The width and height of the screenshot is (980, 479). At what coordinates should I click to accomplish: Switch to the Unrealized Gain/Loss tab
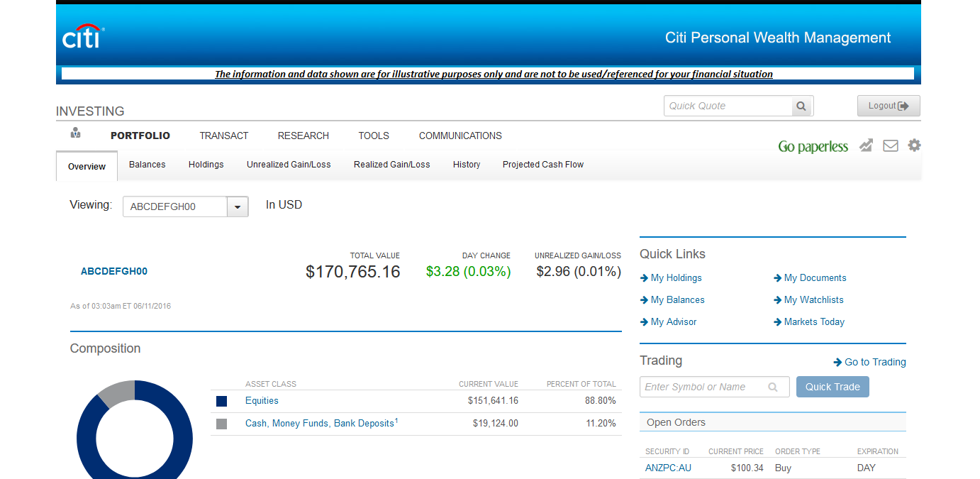[289, 165]
